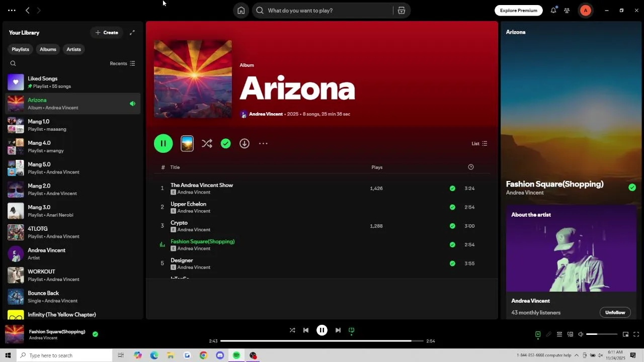This screenshot has width=644, height=362.
Task: Go to the previous track
Action: pyautogui.click(x=306, y=330)
